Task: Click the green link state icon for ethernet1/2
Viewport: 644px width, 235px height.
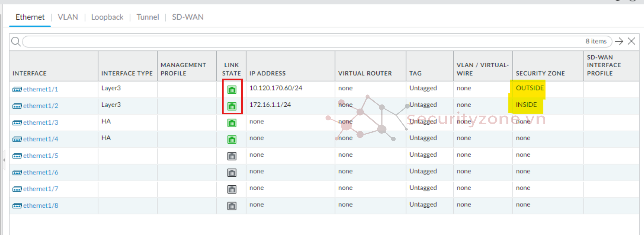Action: [x=232, y=106]
